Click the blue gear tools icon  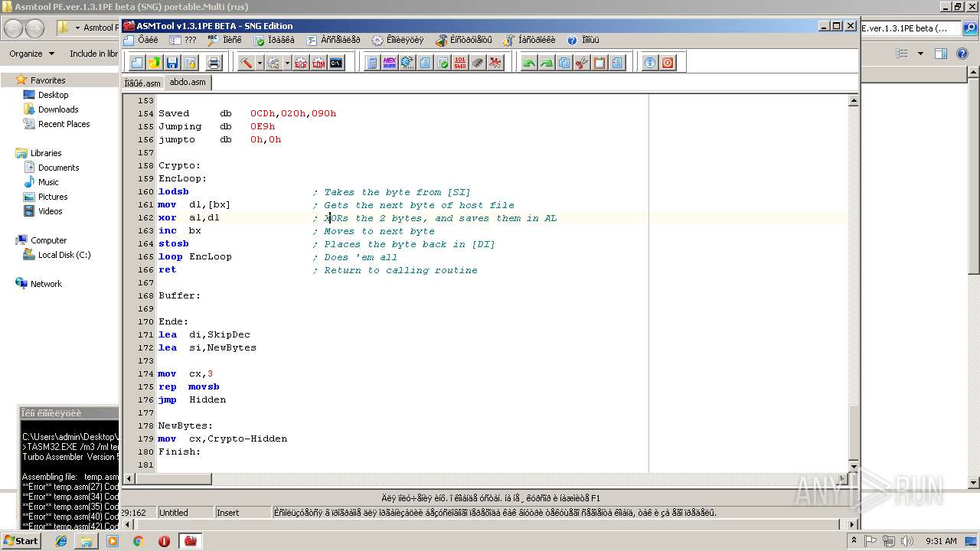tap(407, 63)
